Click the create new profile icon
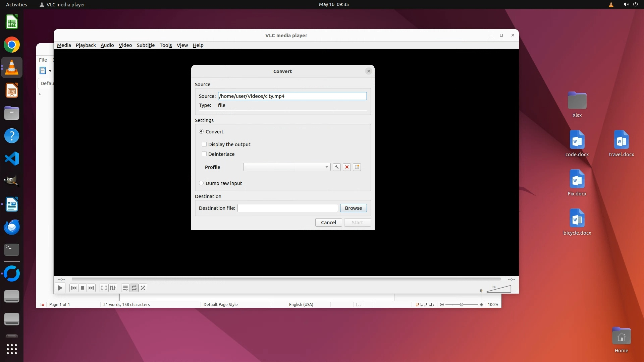This screenshot has width=644, height=362. click(x=357, y=167)
